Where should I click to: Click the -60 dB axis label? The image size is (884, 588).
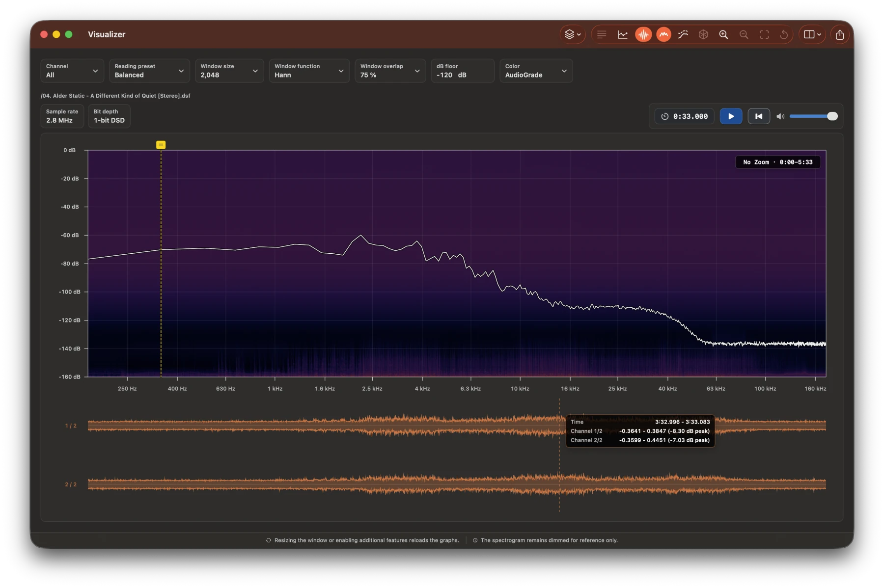click(70, 235)
